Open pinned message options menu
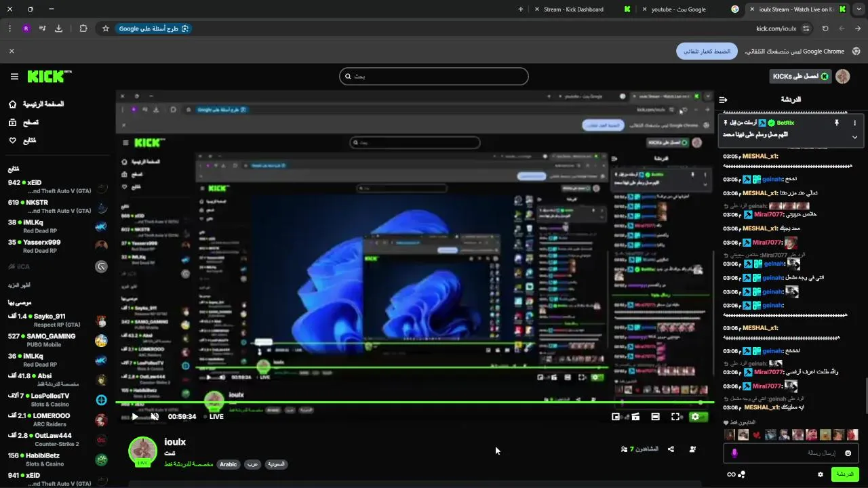Viewport: 868px width, 488px height. click(x=854, y=123)
